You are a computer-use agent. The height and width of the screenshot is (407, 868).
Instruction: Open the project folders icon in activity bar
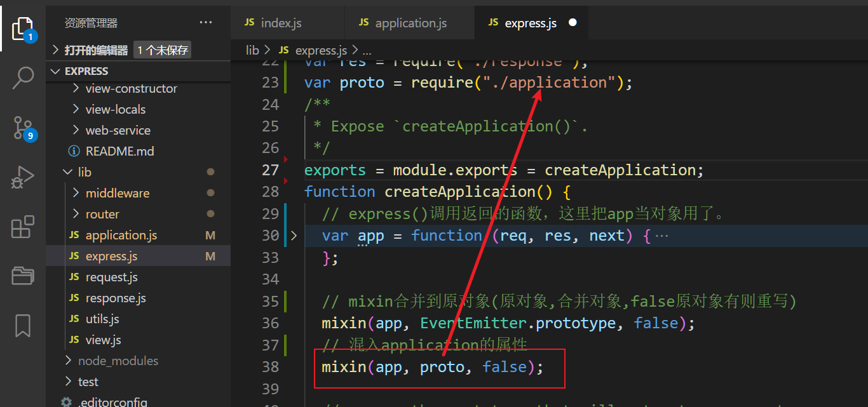click(x=23, y=276)
